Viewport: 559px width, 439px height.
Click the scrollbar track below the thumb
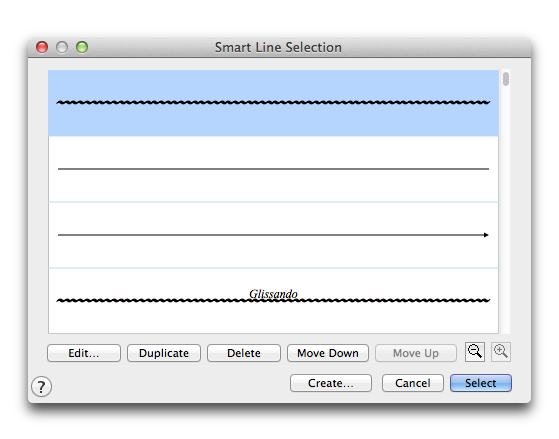pos(506,210)
